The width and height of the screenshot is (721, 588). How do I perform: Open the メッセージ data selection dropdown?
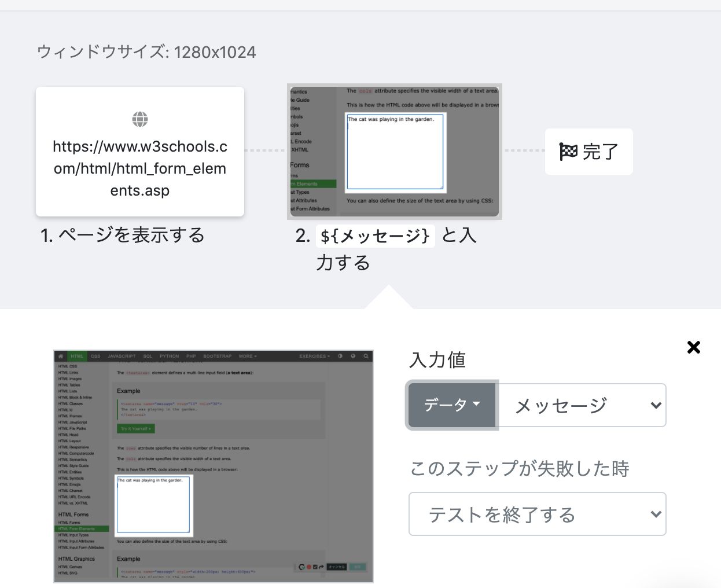coord(582,405)
